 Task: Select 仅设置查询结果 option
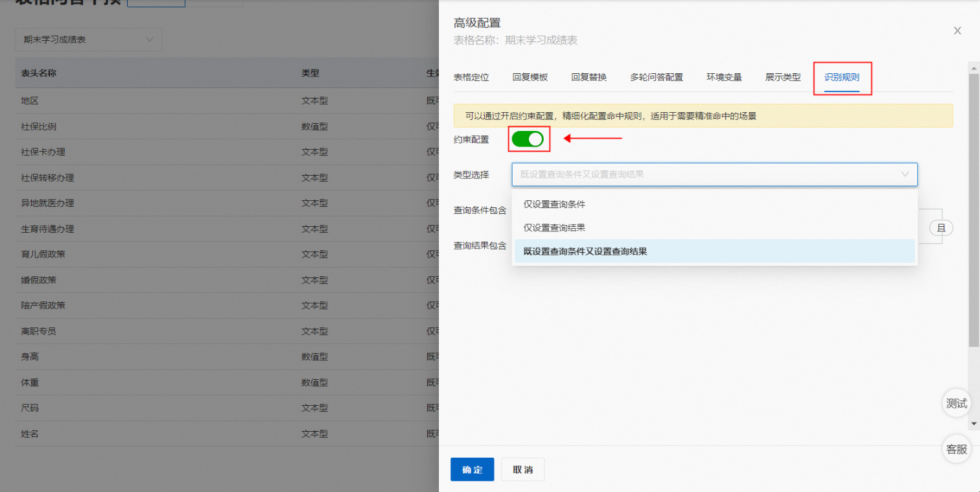click(714, 228)
